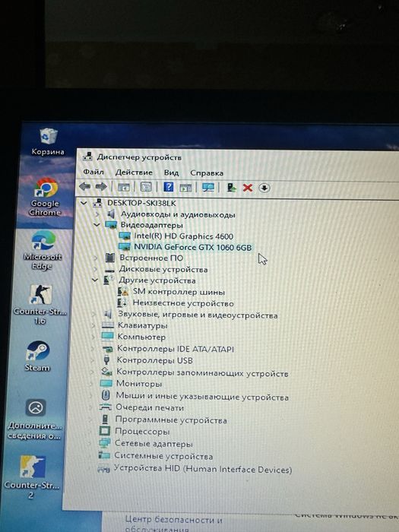Viewport: 399px width, 532px height.
Task: Click the NVIDIA GeForce GTX 1060 device icon
Action: (125, 247)
